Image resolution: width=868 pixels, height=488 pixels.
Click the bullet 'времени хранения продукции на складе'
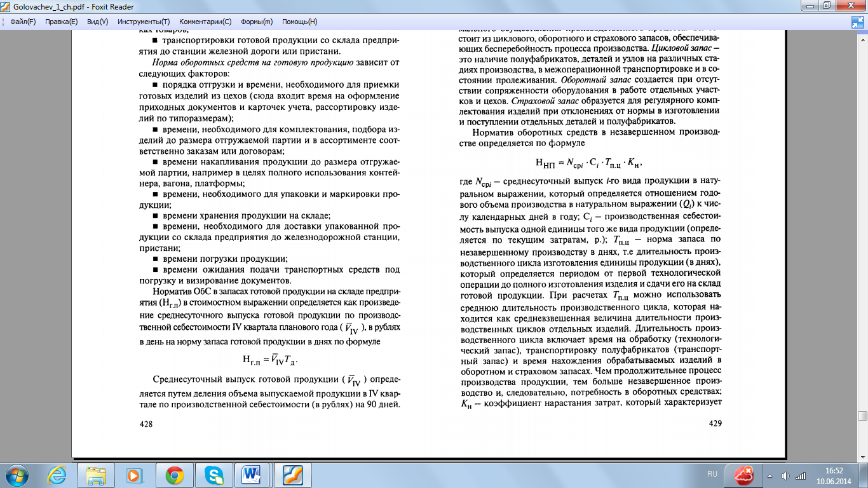(x=241, y=216)
